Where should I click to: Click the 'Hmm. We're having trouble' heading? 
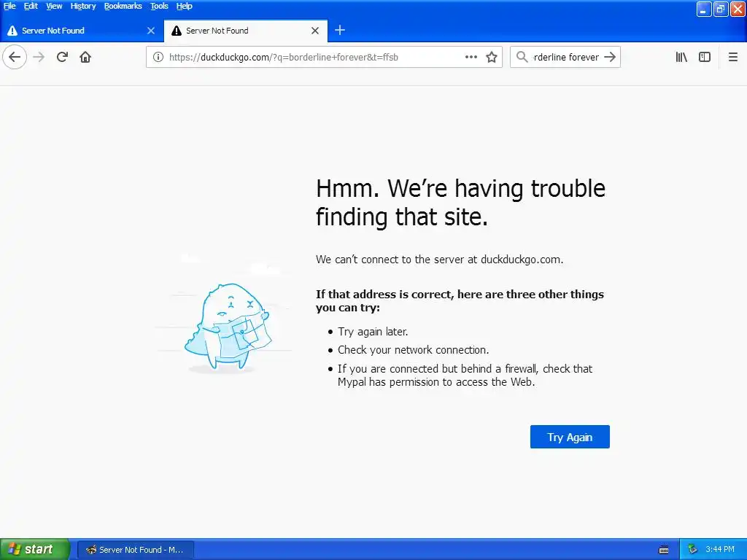pyautogui.click(x=461, y=203)
